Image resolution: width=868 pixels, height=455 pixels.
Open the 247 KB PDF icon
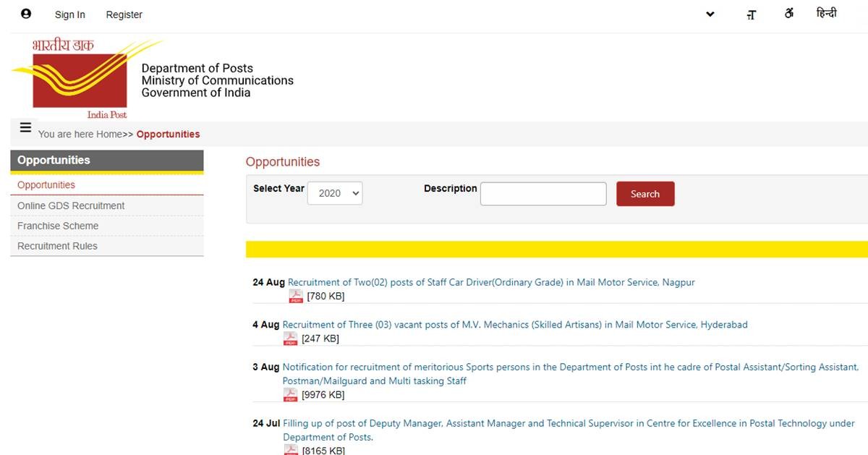(x=290, y=339)
